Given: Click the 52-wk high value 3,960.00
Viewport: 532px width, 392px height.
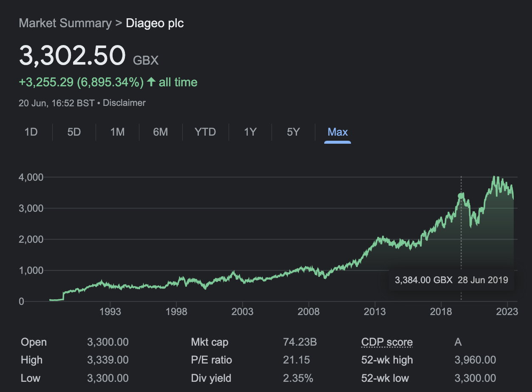Looking at the screenshot, I should [x=475, y=360].
